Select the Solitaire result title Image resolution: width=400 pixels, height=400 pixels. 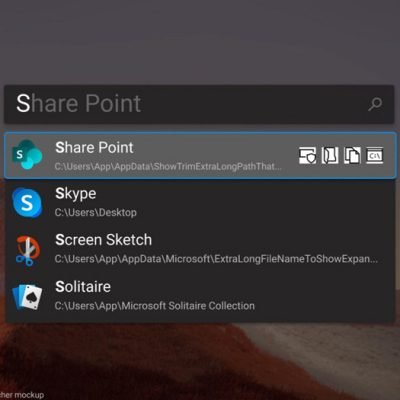tap(83, 287)
